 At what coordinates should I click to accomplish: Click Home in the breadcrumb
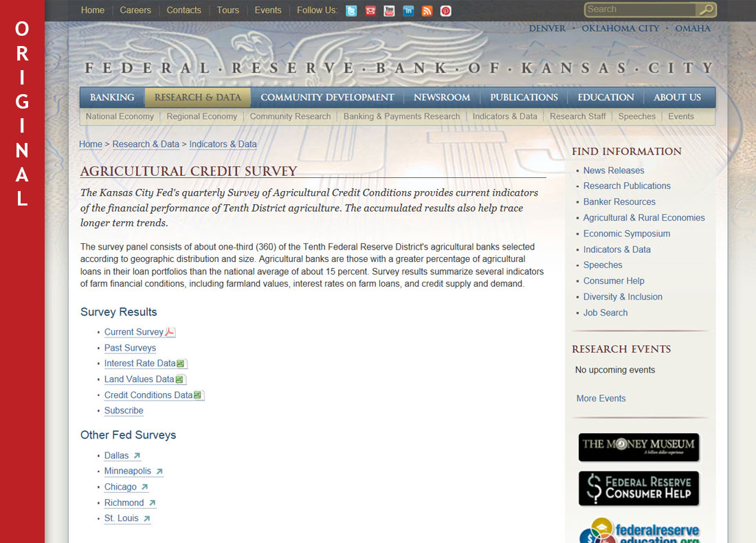[x=91, y=144]
